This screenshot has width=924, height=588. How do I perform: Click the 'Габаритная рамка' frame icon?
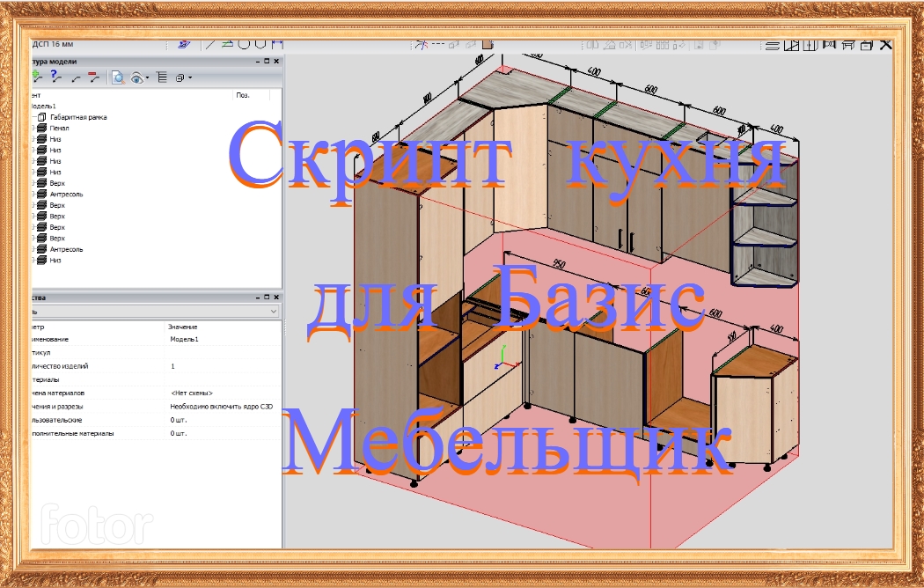42,117
